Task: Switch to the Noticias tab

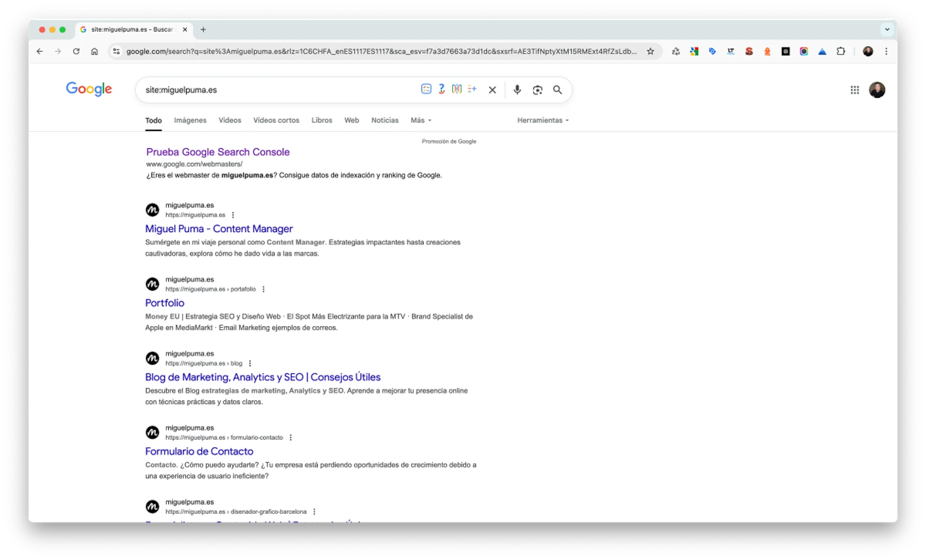Action: point(385,120)
